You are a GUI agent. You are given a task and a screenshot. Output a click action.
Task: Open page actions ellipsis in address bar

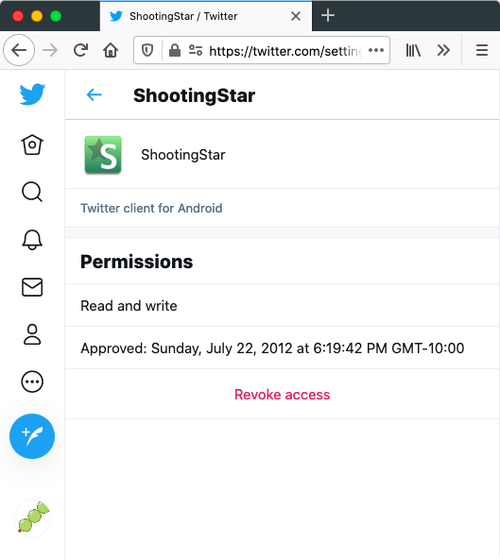pyautogui.click(x=376, y=50)
